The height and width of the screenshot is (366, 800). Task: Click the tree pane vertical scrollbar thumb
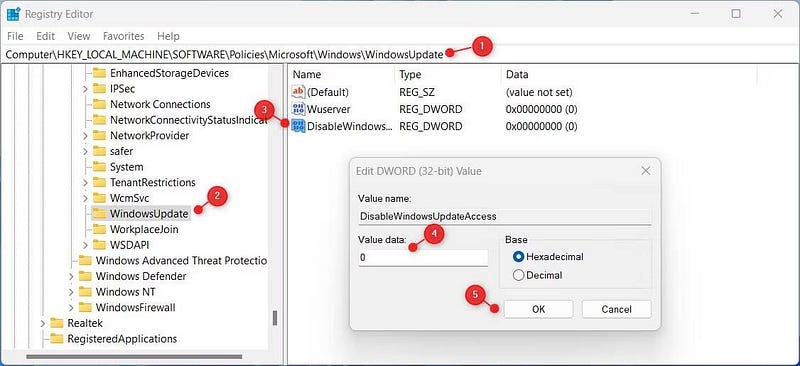point(275,318)
